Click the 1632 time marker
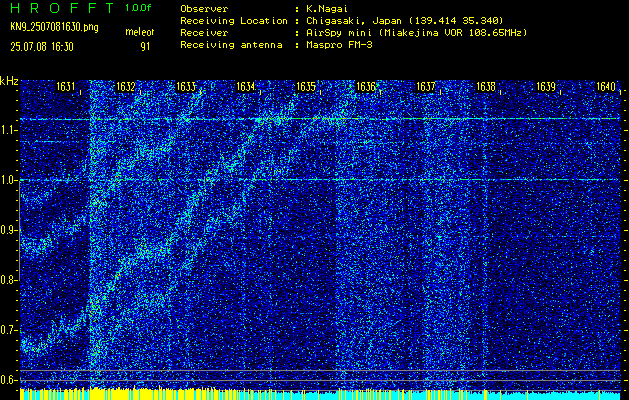629x400 pixels. 126,86
